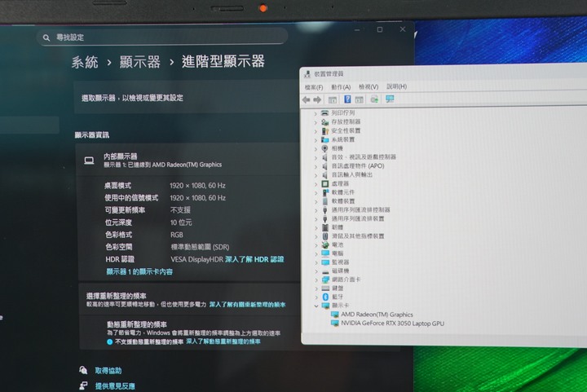This screenshot has height=392, width=587.
Task: Open the 說明(H) menu
Action: click(396, 86)
